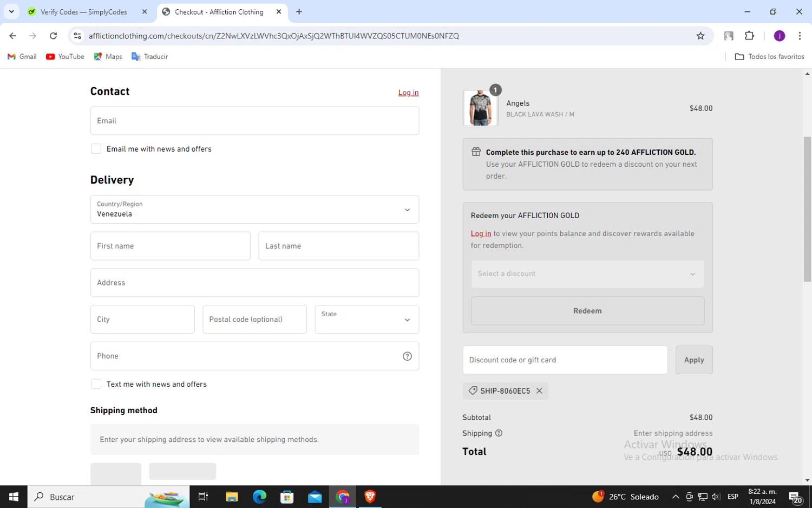
Task: Expand the Country/Region dropdown
Action: pyautogui.click(x=254, y=209)
